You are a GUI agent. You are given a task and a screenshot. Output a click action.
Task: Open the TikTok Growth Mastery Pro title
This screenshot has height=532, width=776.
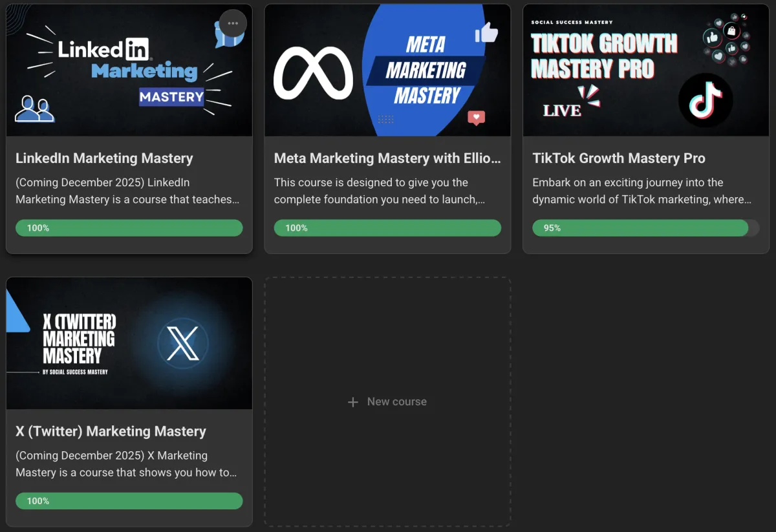click(619, 158)
